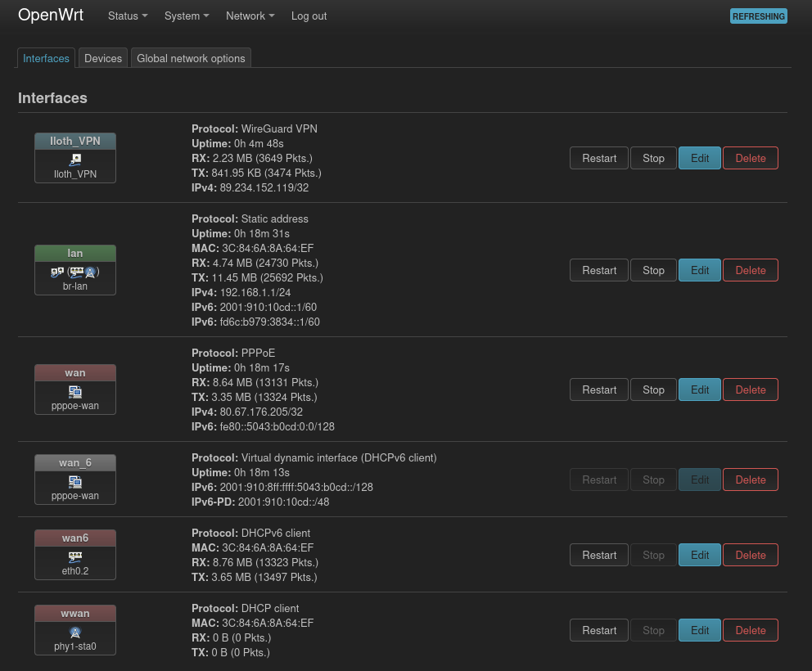The height and width of the screenshot is (671, 812).
Task: Open the Status dropdown menu
Action: tap(128, 16)
